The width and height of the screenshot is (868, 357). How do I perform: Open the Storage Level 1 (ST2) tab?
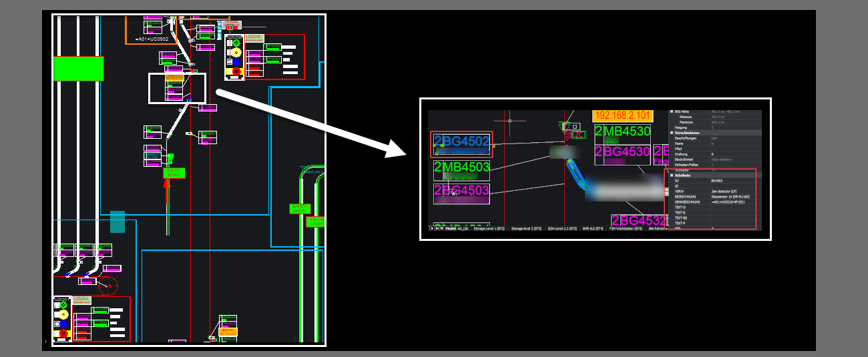point(491,228)
